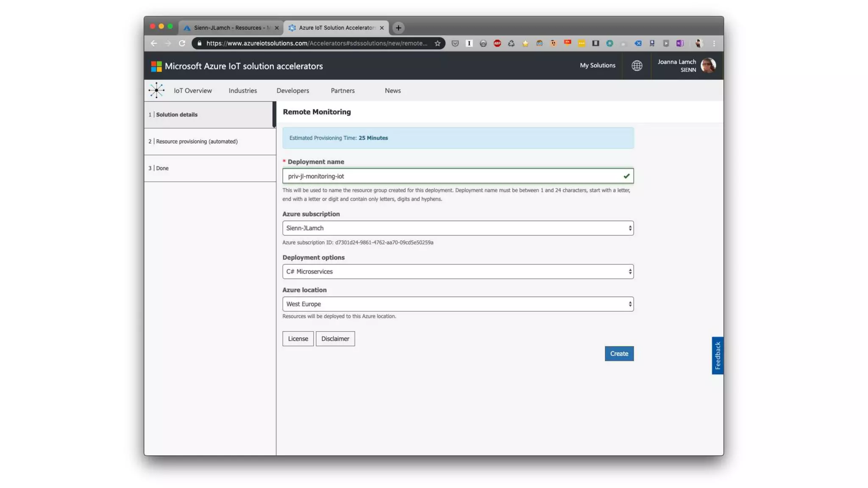
Task: Open the Azure location dropdown
Action: pyautogui.click(x=458, y=304)
